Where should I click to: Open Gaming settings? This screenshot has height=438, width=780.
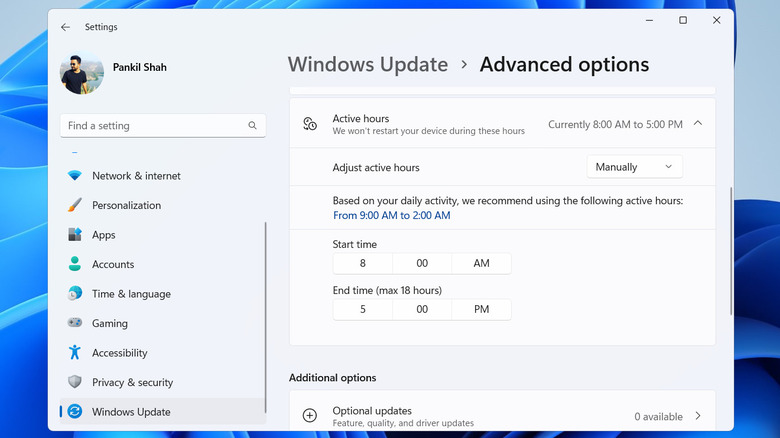point(110,324)
